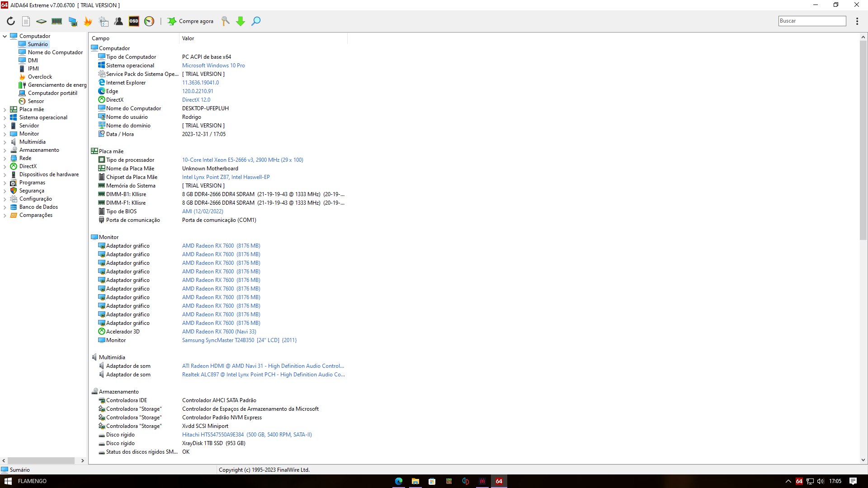The height and width of the screenshot is (488, 868).
Task: Click the product key icon
Action: (225, 21)
